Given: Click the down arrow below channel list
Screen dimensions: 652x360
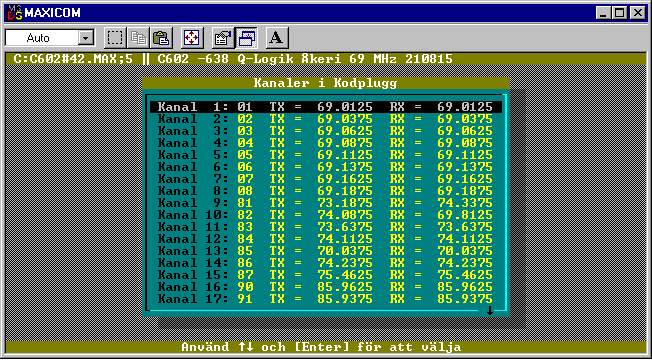Looking at the screenshot, I should [489, 311].
